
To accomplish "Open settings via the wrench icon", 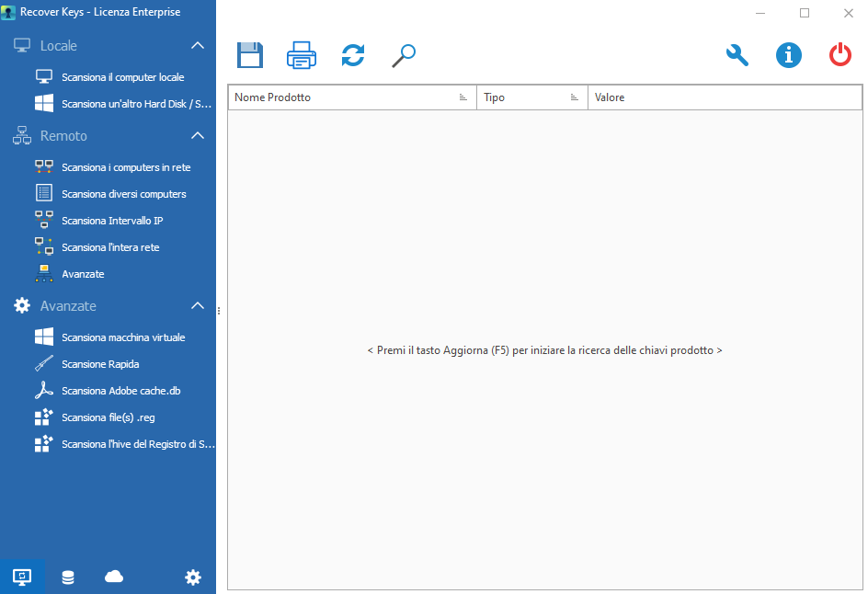I will tap(737, 55).
